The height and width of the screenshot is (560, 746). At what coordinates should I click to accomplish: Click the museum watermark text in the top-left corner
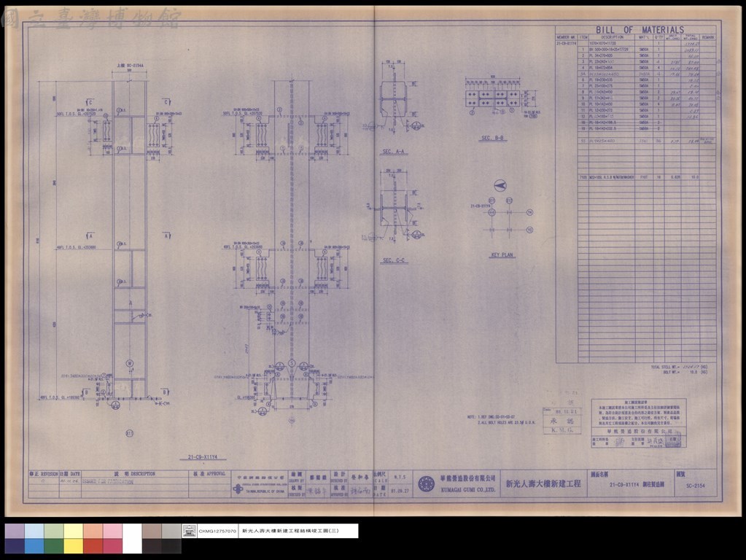[91, 19]
